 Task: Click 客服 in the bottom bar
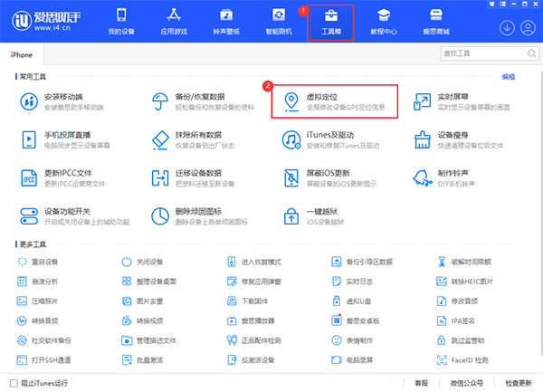419,383
